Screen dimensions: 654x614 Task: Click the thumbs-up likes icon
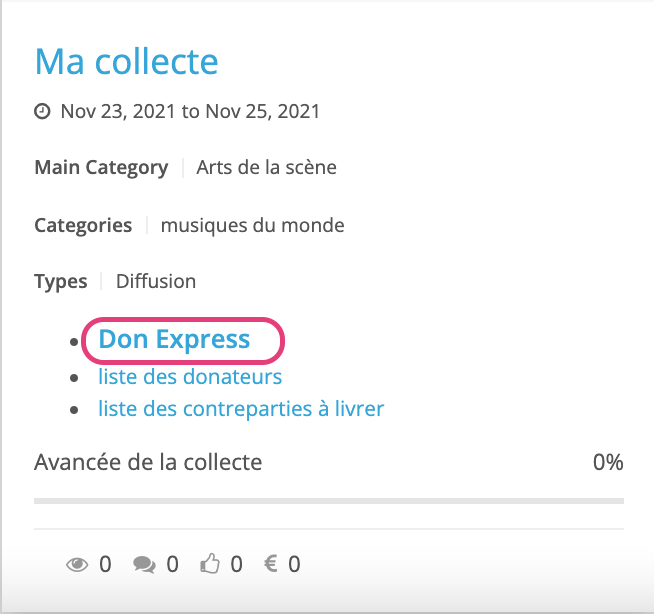[x=210, y=564]
